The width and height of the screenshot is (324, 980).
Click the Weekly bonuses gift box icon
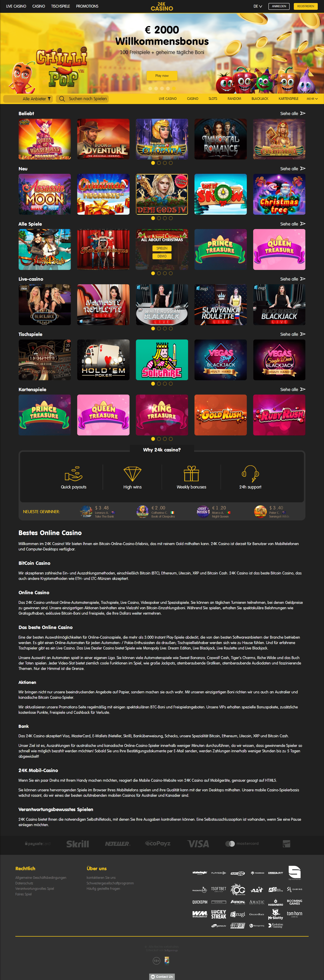click(191, 474)
